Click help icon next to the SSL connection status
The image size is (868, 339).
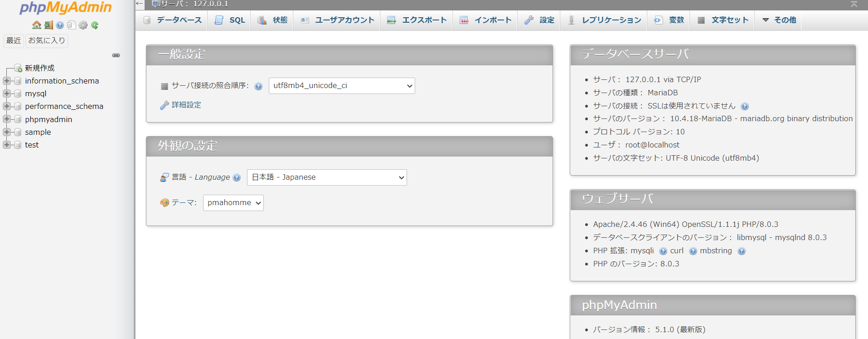(x=745, y=107)
